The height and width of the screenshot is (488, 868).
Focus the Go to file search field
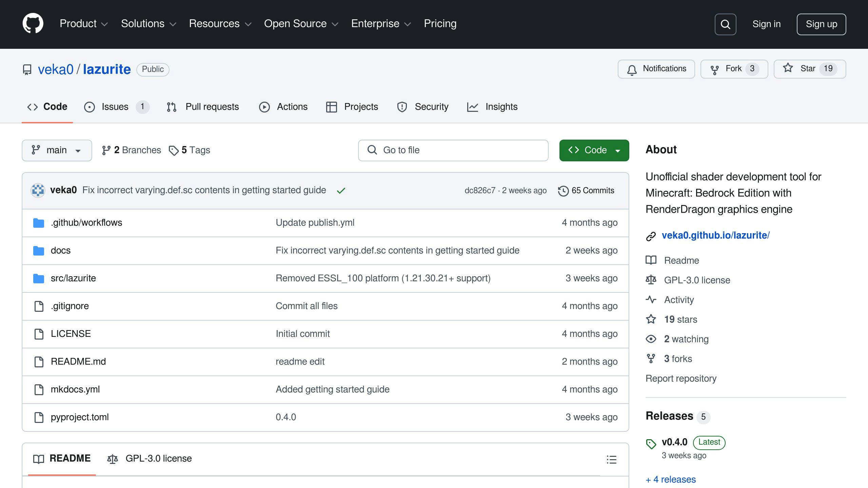[453, 150]
